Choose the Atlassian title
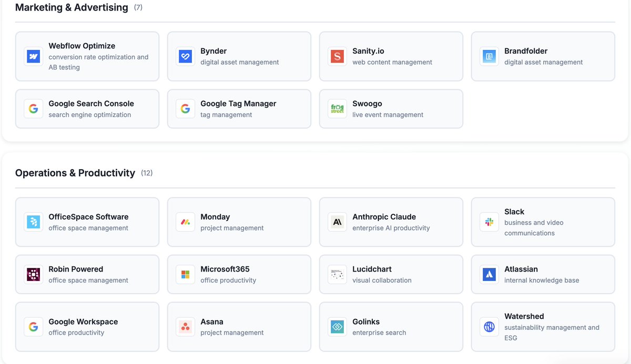 [521, 269]
